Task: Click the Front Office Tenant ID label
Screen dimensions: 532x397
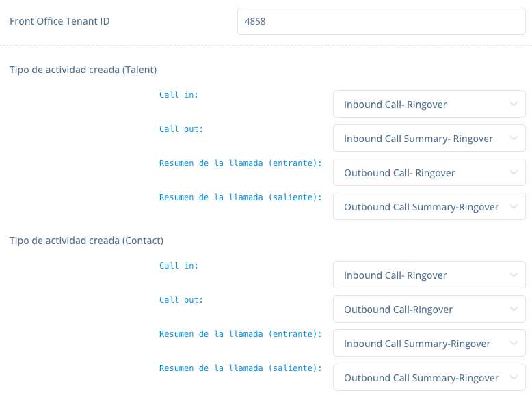Action: (59, 21)
